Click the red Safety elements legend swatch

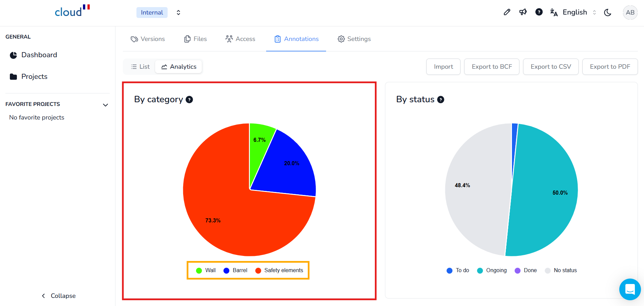click(258, 270)
